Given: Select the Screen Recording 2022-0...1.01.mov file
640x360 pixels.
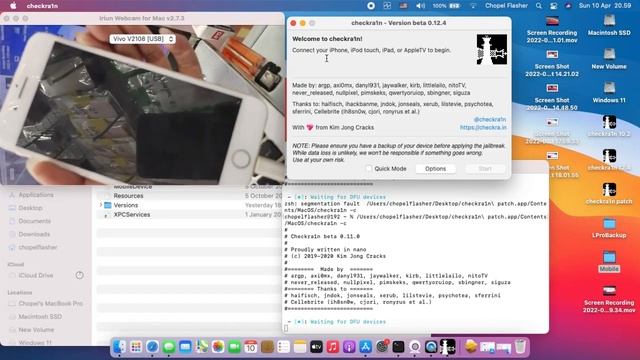Looking at the screenshot, I should coord(552,29).
